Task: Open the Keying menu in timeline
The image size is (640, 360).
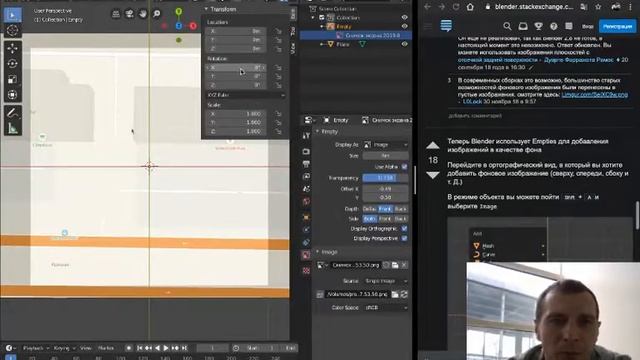Action: [x=63, y=348]
